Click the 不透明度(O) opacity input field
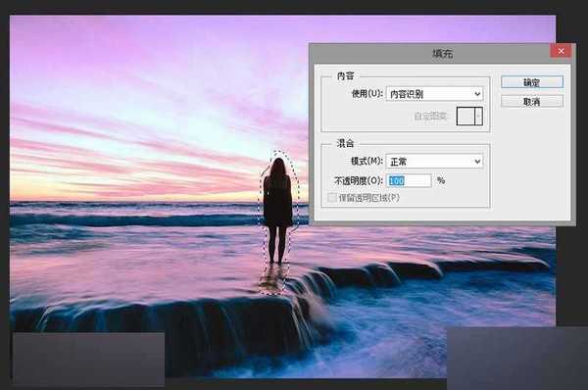The image size is (588, 390). point(409,180)
